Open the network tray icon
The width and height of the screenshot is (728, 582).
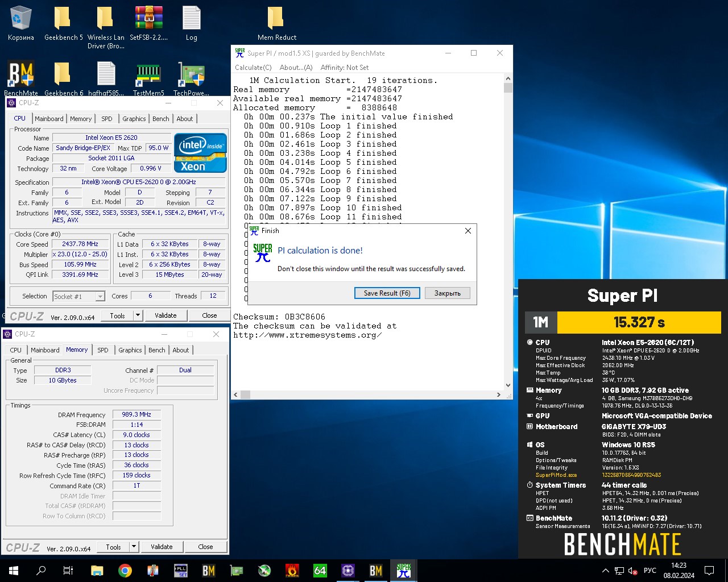(x=619, y=571)
